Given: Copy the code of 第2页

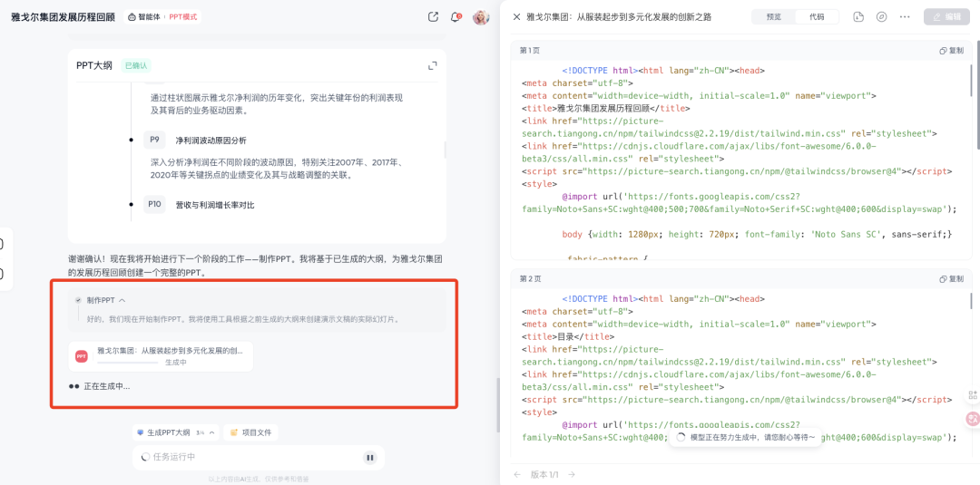Looking at the screenshot, I should click(x=951, y=279).
